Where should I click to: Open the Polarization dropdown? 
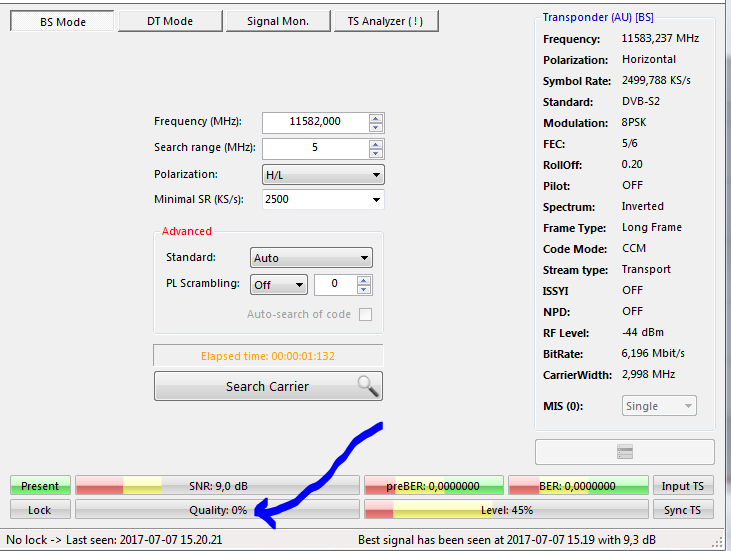pos(323,174)
